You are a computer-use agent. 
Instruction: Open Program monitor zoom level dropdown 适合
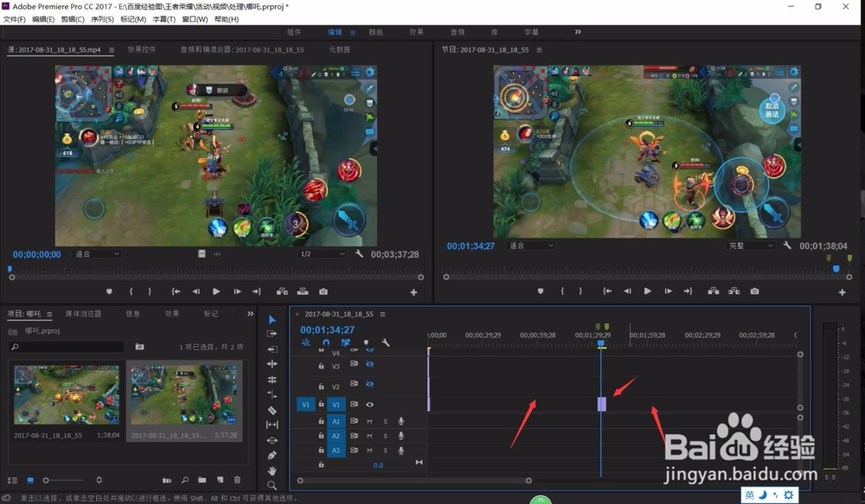click(x=531, y=246)
